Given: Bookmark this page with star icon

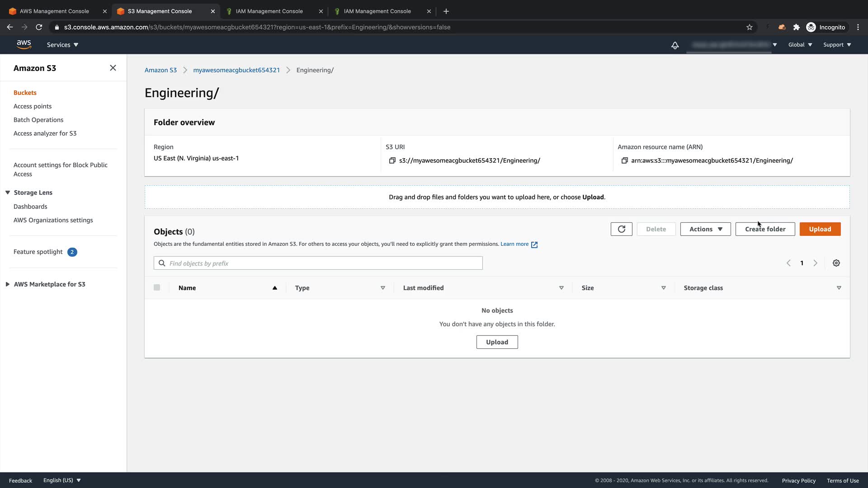Looking at the screenshot, I should [x=749, y=27].
